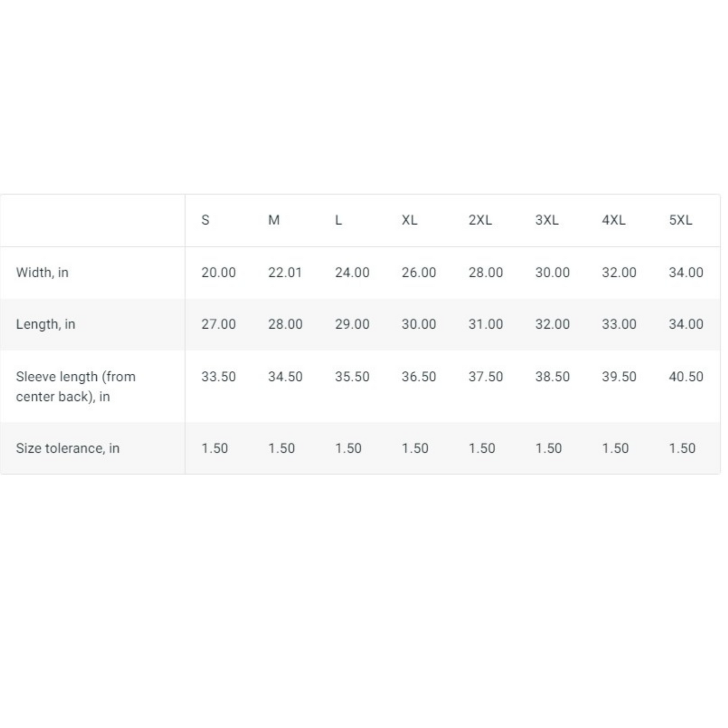This screenshot has height=728, width=728.
Task: Click the "Length, in" row label
Action: coord(45,324)
